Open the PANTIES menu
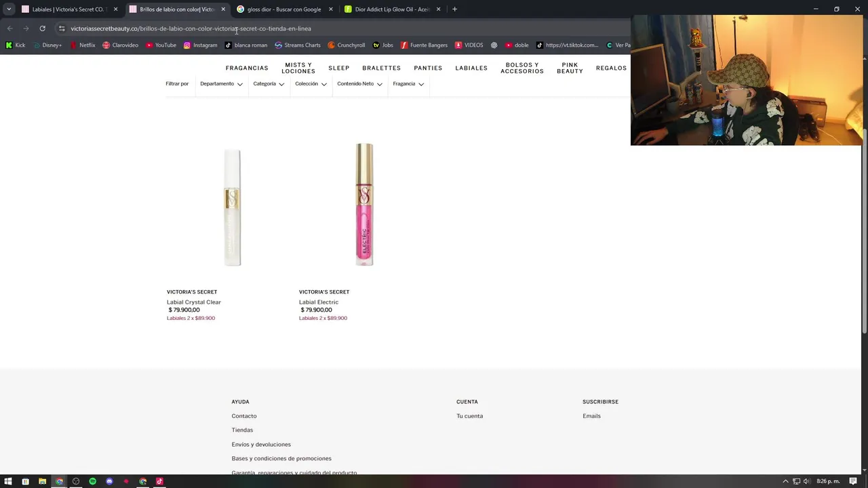 coord(428,68)
